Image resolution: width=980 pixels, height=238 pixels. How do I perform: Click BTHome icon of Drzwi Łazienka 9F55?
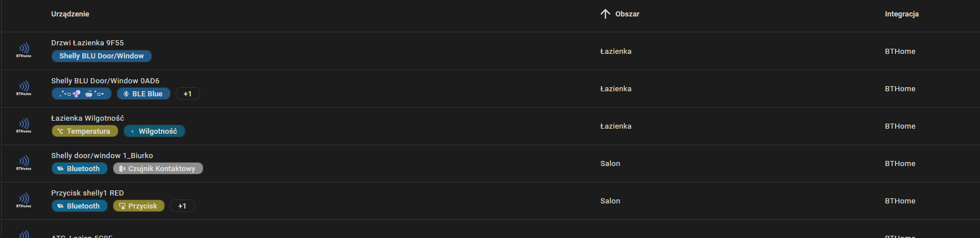pyautogui.click(x=24, y=50)
